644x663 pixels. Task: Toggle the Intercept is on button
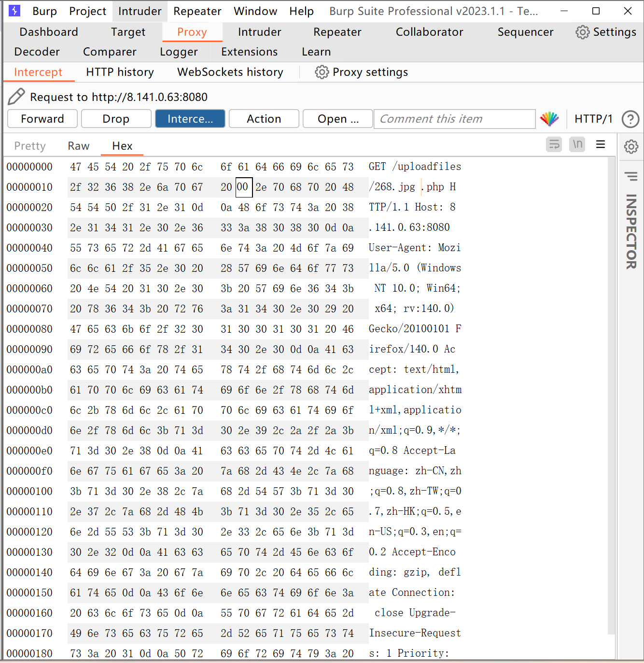[x=190, y=119]
